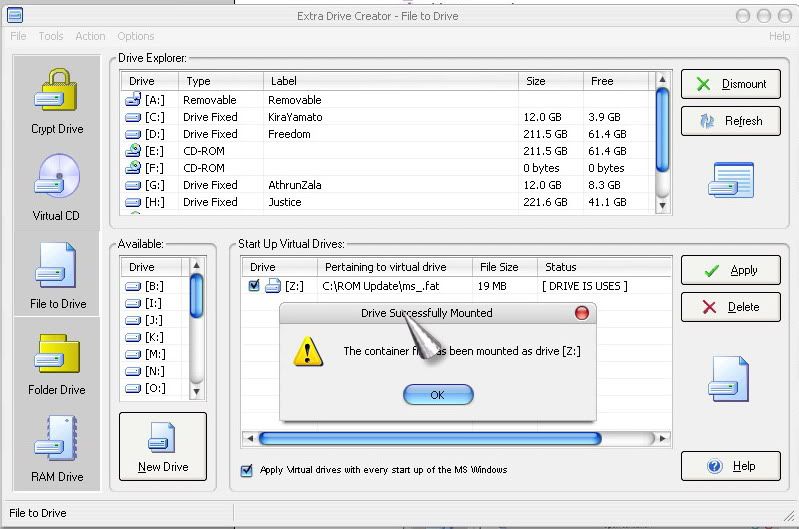Open the File menu
Screen dimensions: 799x529
[18, 36]
